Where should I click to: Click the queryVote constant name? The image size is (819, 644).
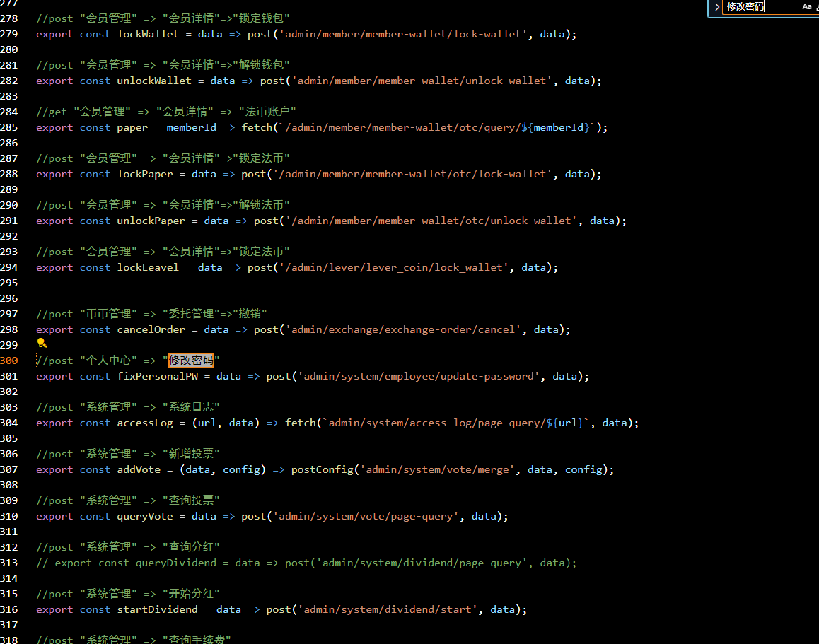(144, 516)
